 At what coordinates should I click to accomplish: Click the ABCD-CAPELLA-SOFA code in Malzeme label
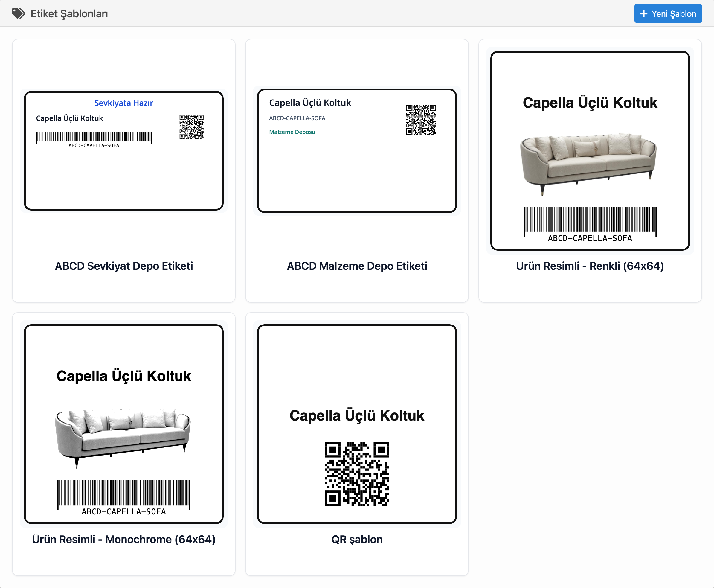[x=297, y=118]
